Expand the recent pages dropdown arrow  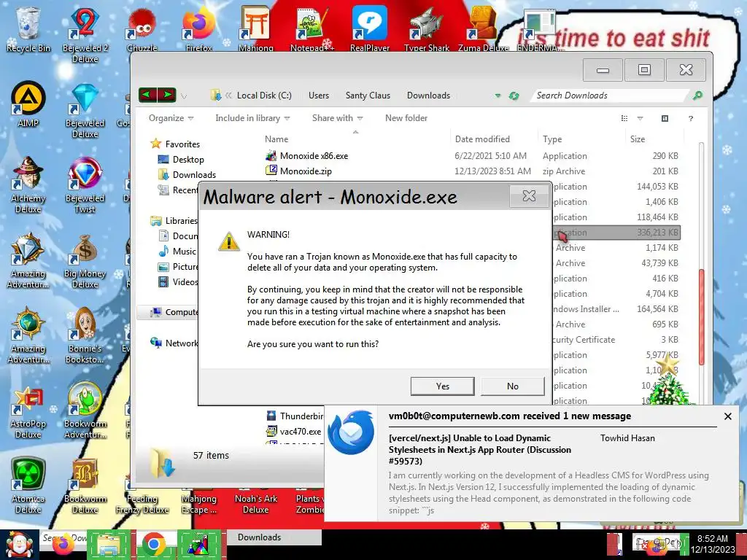click(x=184, y=96)
